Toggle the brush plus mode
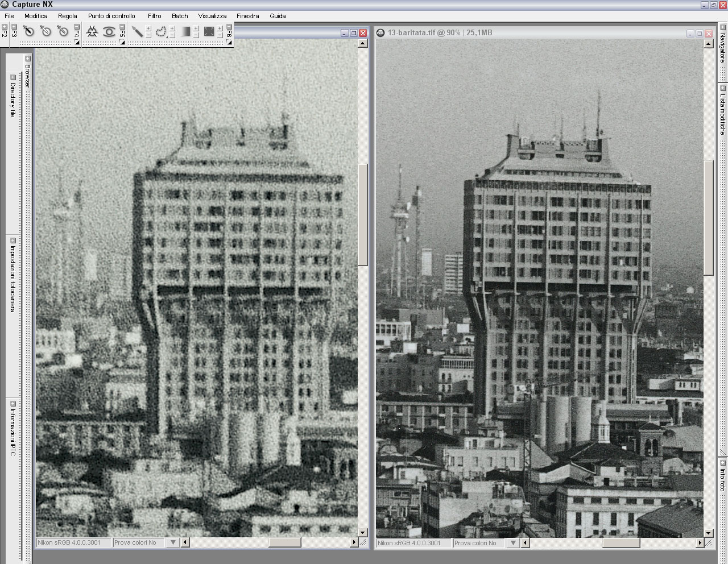 (148, 28)
